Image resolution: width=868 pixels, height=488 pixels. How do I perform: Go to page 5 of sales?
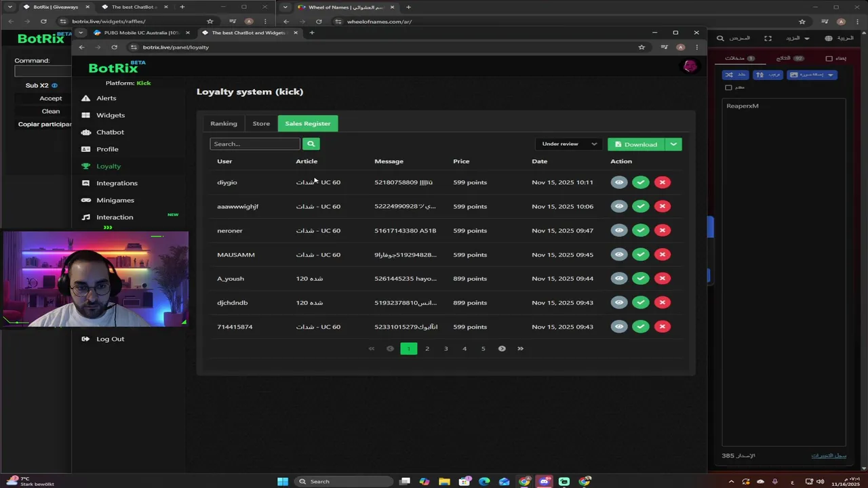(x=484, y=348)
